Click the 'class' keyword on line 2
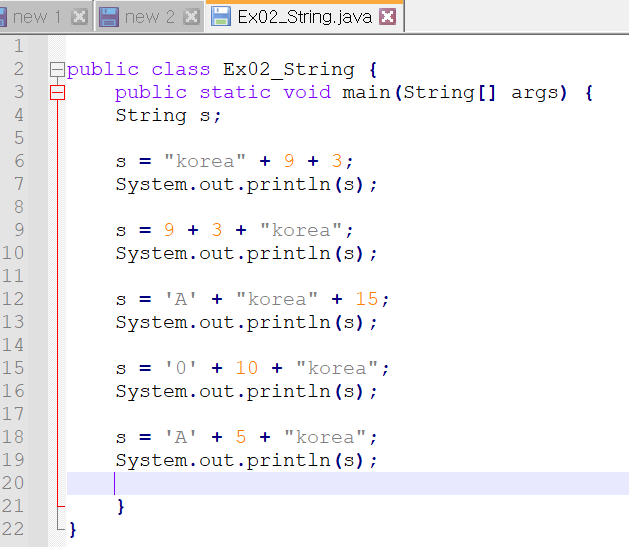Viewport: 629px width, 547px height. click(x=181, y=70)
